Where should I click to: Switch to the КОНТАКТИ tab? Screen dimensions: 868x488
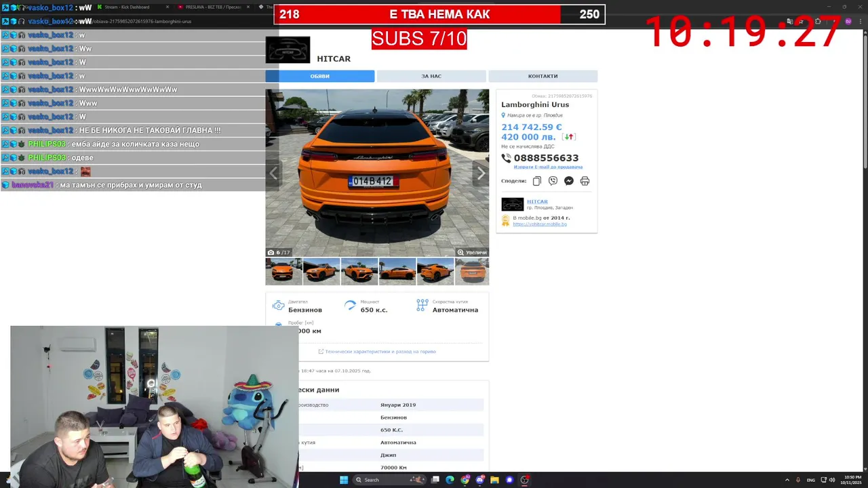[542, 76]
